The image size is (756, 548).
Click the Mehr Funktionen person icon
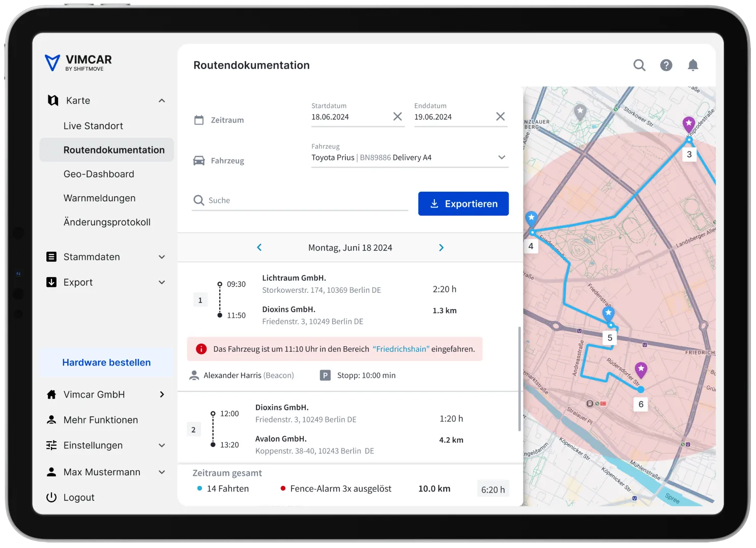[x=51, y=420]
